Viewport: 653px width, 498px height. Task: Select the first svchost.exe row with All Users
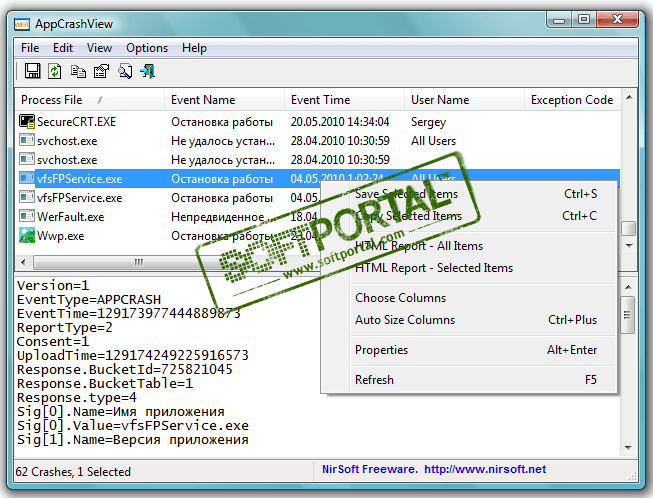[x=317, y=141]
